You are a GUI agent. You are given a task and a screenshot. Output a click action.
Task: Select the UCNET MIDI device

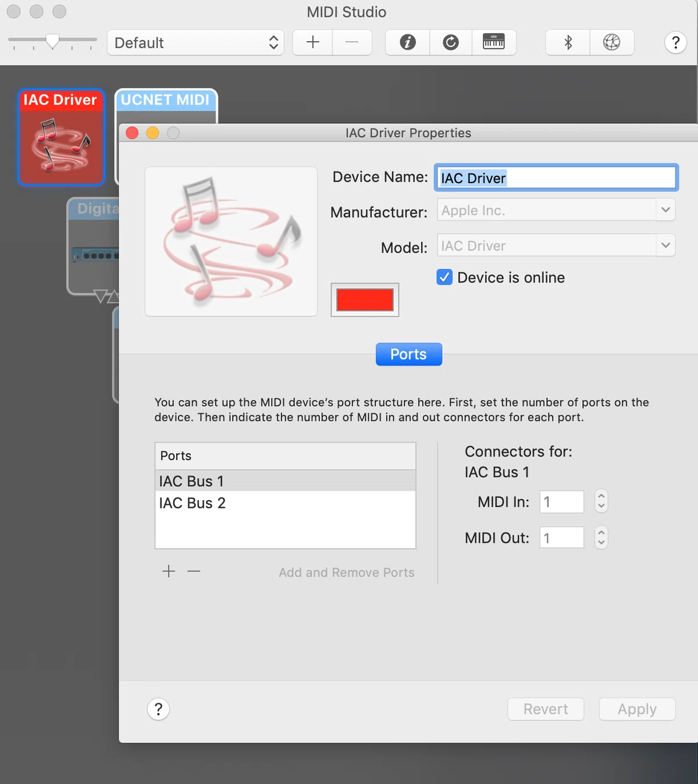[166, 105]
